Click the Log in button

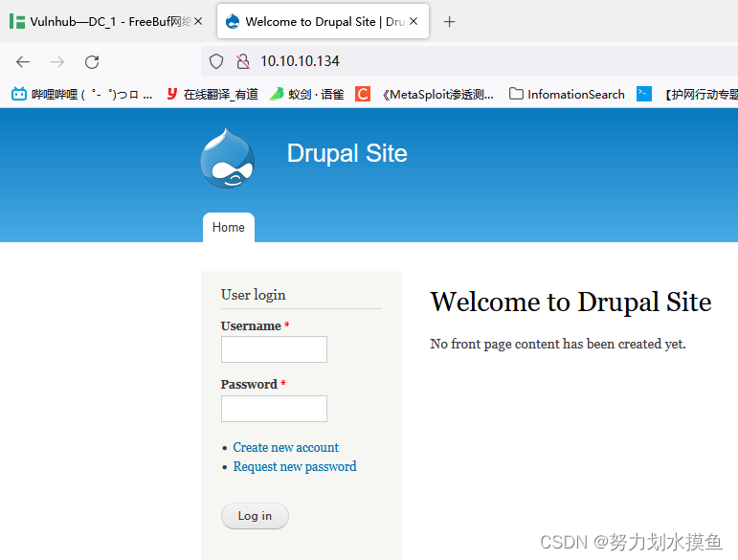coord(255,516)
